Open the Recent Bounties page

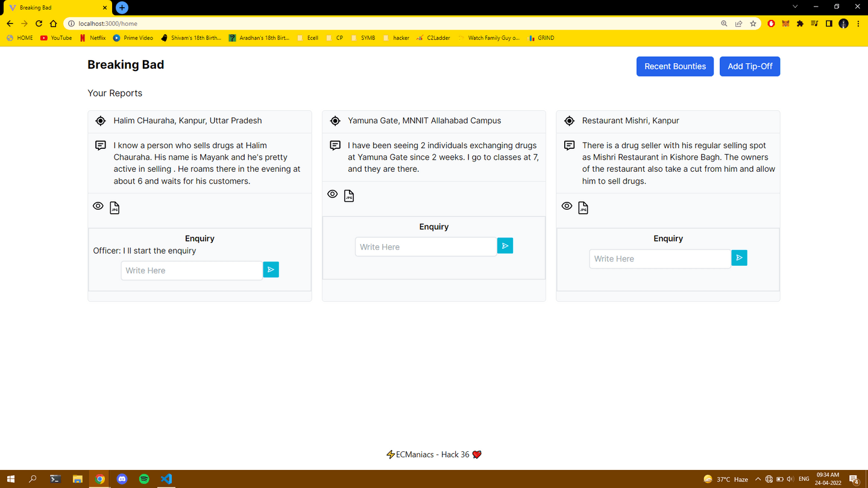coord(675,66)
